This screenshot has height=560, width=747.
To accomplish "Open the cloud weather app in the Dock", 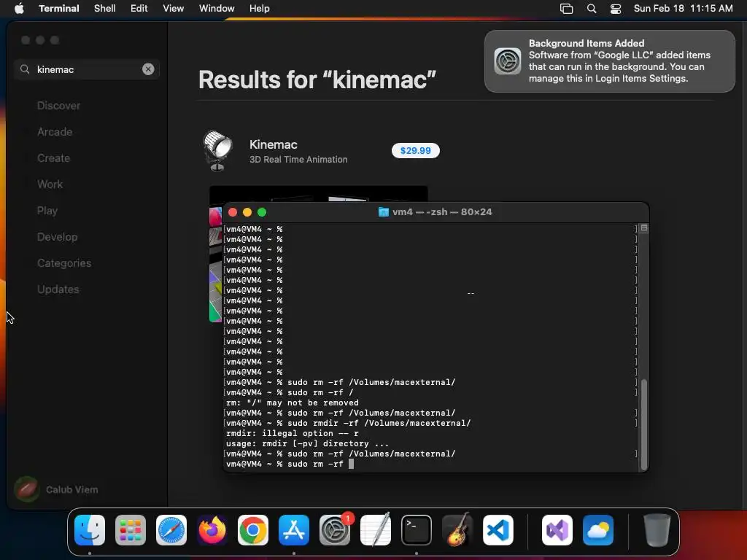I will [598, 530].
